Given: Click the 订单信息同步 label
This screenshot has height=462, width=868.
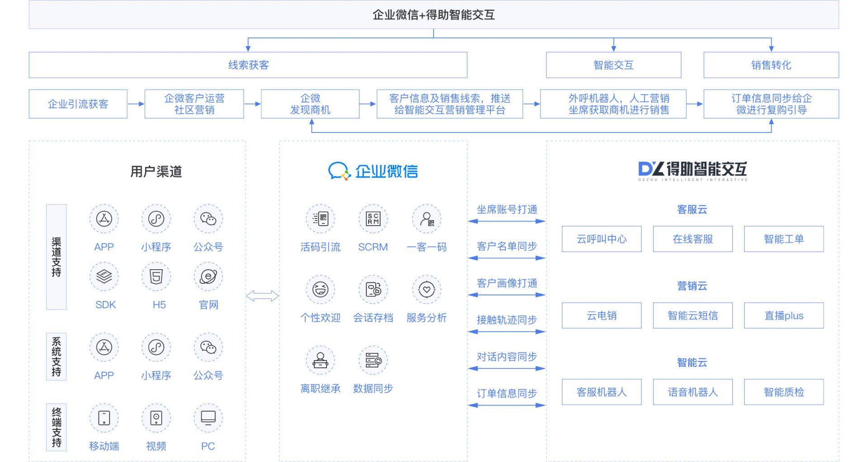Looking at the screenshot, I should point(507,394).
